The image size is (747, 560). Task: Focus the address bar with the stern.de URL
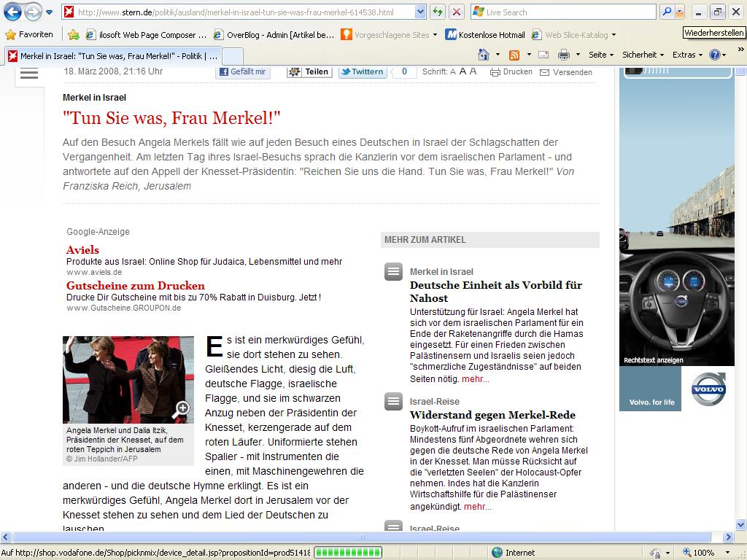[x=238, y=12]
